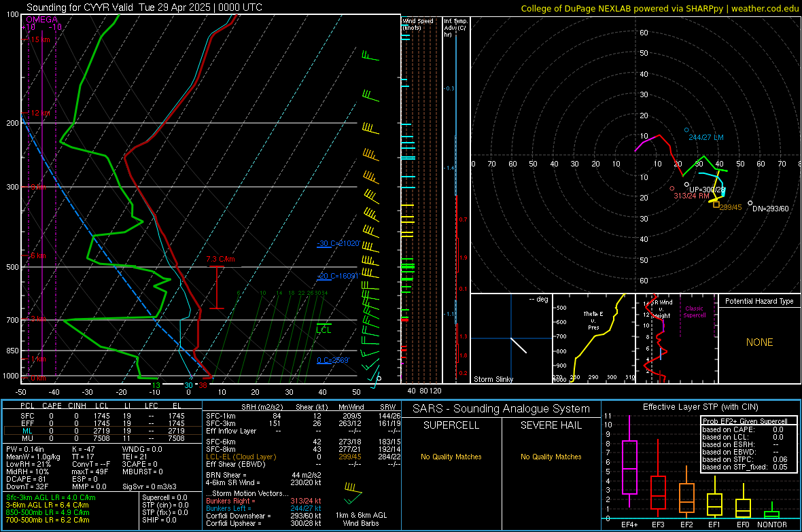
Task: Click the '3-6km AGL LR = 6.4 C/km' line
Action: [x=47, y=505]
